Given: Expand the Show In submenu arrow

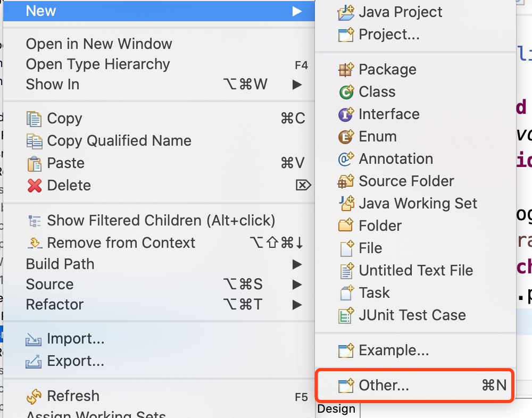Looking at the screenshot, I should click(x=297, y=84).
